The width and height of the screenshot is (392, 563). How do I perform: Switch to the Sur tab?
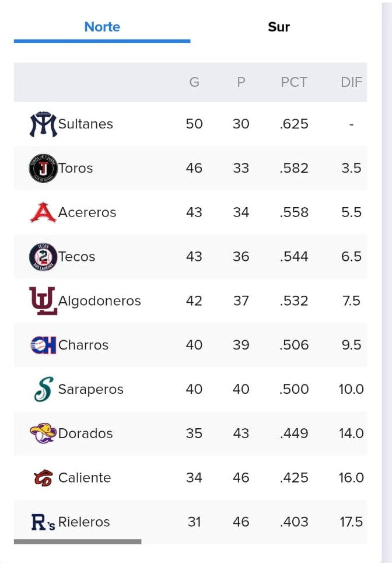pos(279,27)
